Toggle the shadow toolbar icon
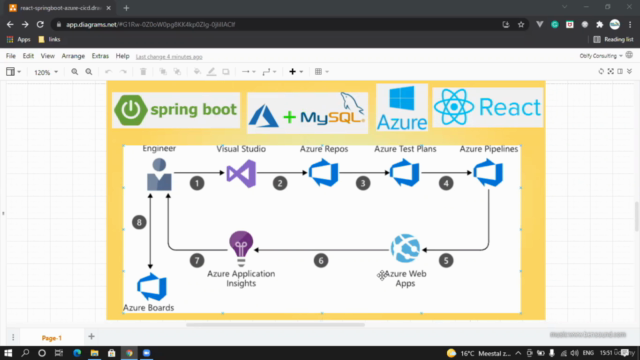Screen dimensions: 640x360 pyautogui.click(x=226, y=72)
